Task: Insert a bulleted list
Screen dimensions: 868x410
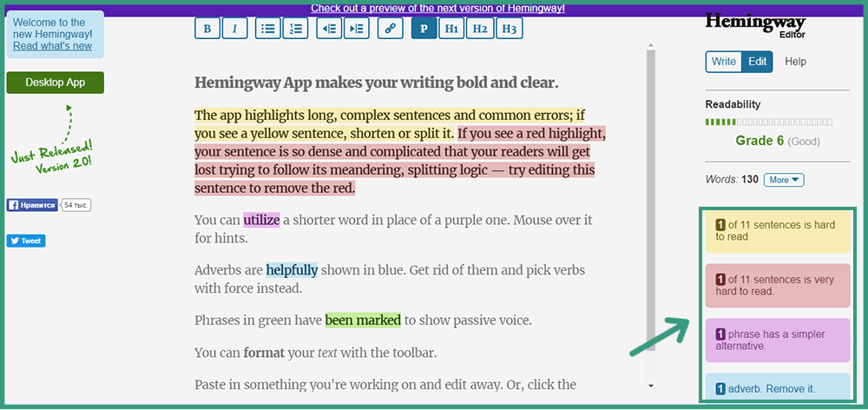Action: click(268, 29)
